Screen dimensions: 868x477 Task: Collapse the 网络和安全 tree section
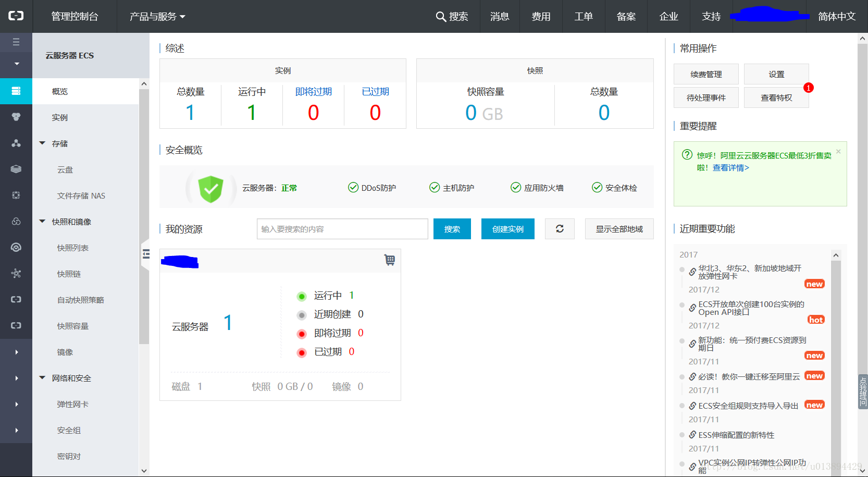tap(42, 377)
